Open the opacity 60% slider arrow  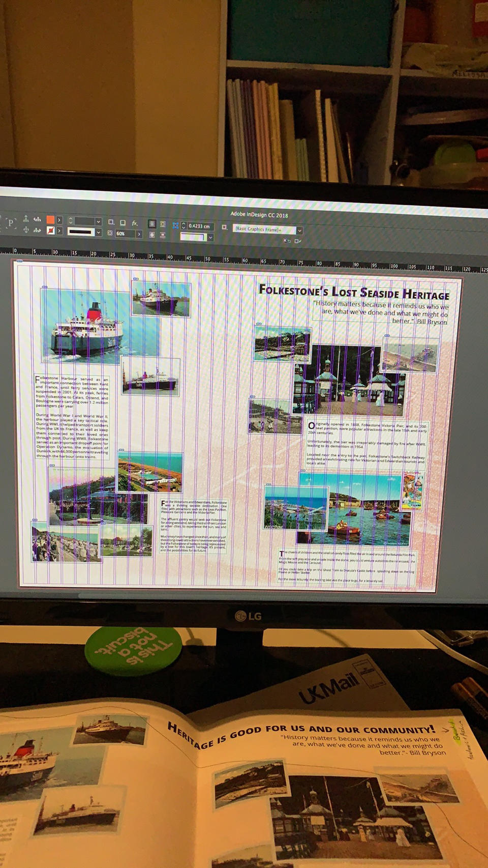(139, 234)
